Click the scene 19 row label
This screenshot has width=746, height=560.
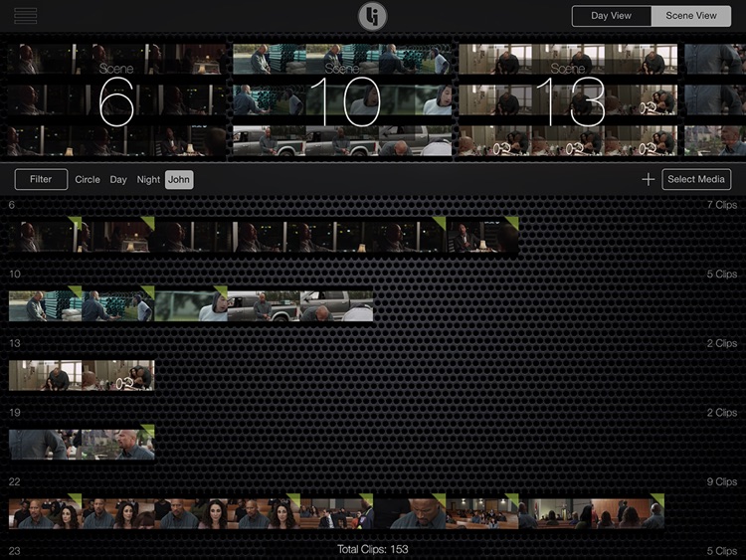pos(15,413)
